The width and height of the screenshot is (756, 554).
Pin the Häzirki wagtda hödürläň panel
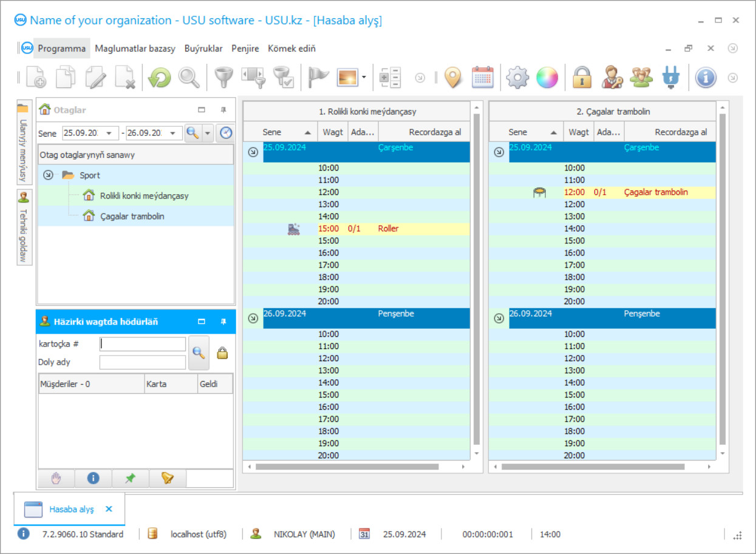click(223, 322)
